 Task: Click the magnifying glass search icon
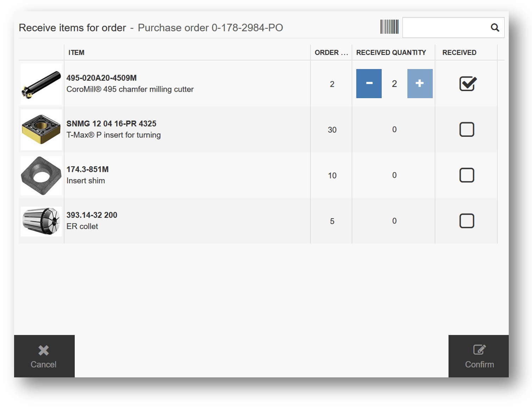[495, 28]
